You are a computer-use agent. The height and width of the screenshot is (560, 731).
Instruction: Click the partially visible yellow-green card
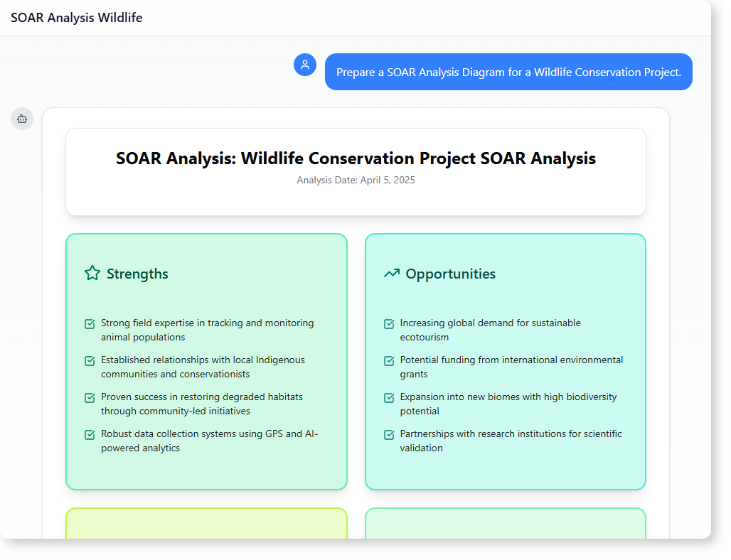coord(206,523)
